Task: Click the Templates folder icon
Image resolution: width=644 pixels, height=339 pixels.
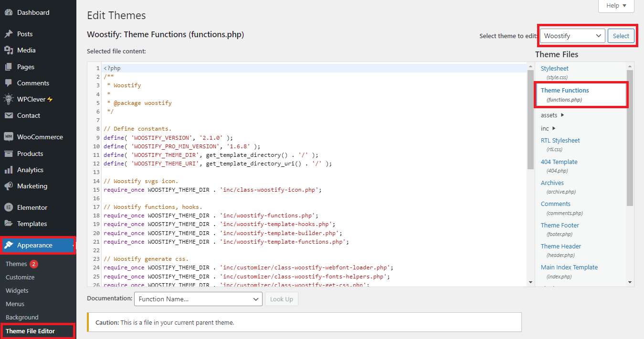Action: pos(9,224)
